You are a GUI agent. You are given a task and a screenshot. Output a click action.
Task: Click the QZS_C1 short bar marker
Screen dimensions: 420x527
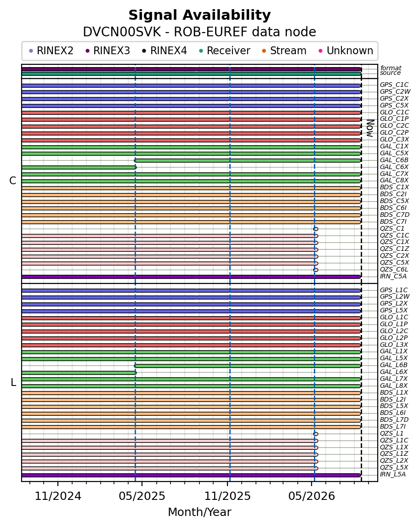click(x=316, y=229)
